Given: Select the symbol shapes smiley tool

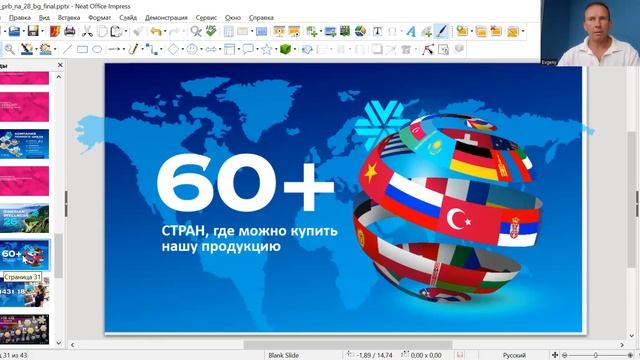Looking at the screenshot, I should point(192,49).
